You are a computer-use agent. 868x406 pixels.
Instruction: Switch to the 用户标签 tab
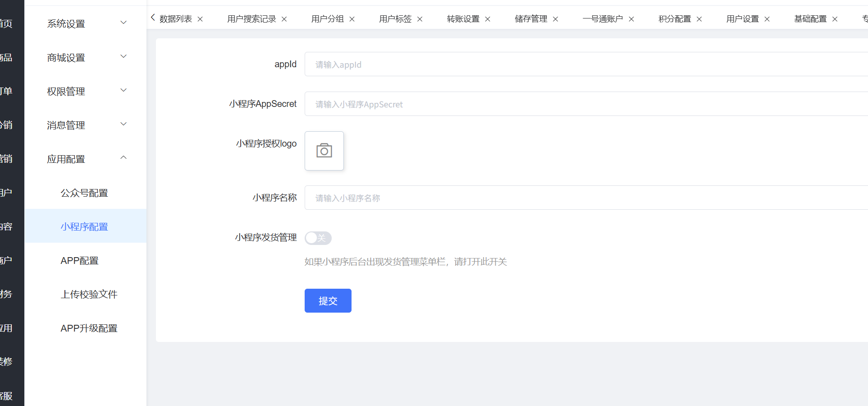[x=395, y=19]
